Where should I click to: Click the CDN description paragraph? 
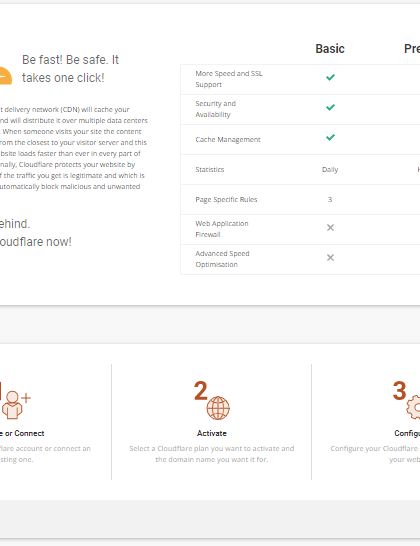73,148
